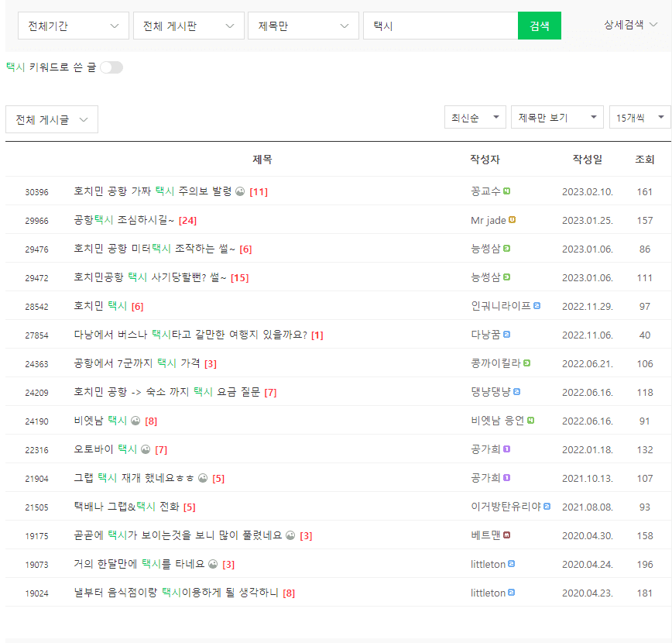Viewport: 672px width, 643px height.
Task: Expand the 상세검색 advanced search panel
Action: pos(631,25)
